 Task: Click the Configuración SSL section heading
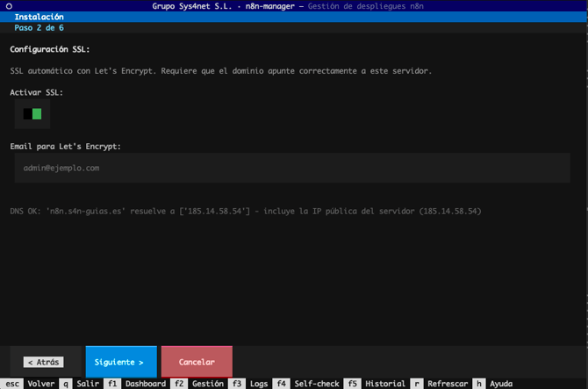click(x=50, y=49)
